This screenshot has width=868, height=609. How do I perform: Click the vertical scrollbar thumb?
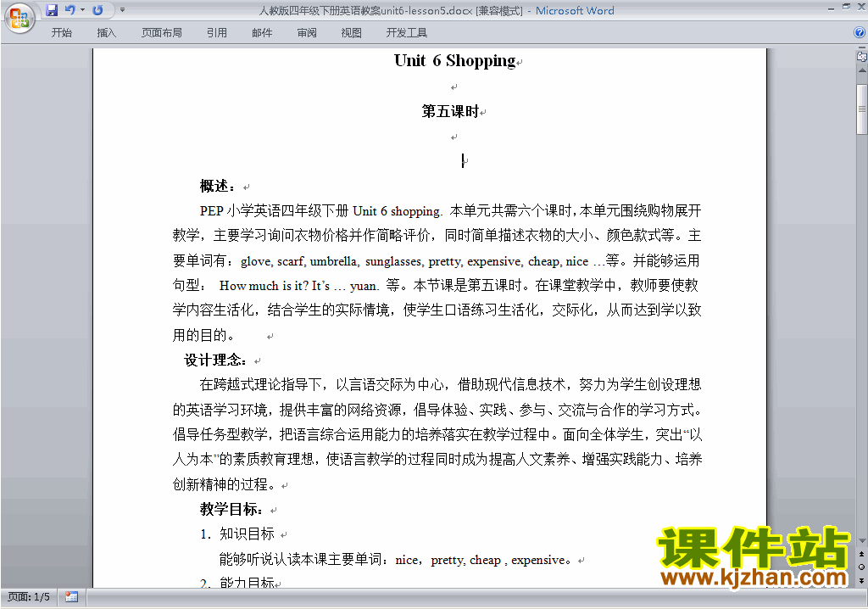[862, 109]
